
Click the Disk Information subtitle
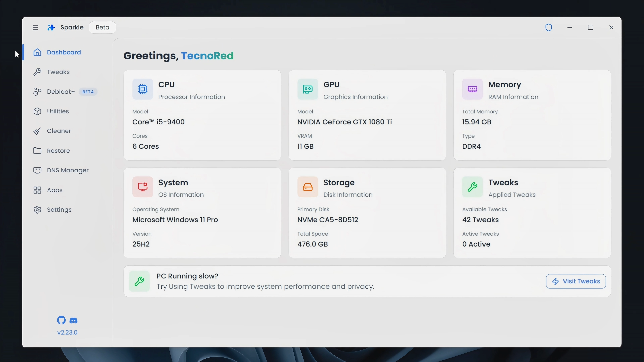(x=348, y=195)
